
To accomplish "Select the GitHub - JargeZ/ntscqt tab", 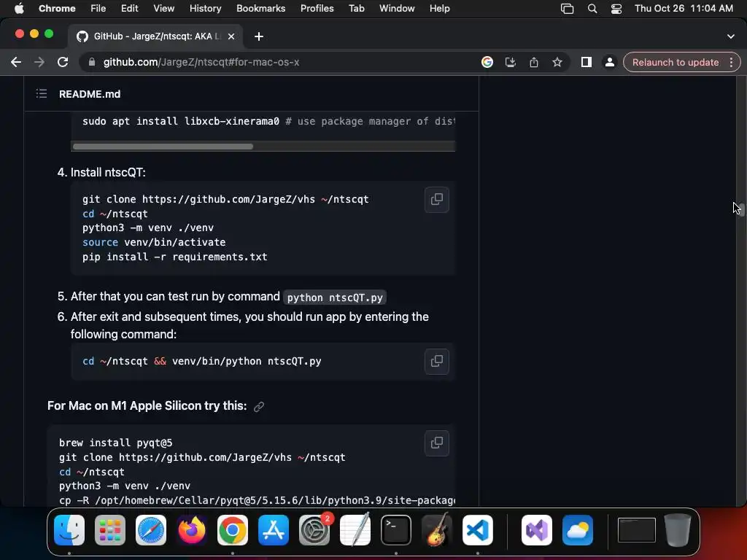I will (x=155, y=36).
